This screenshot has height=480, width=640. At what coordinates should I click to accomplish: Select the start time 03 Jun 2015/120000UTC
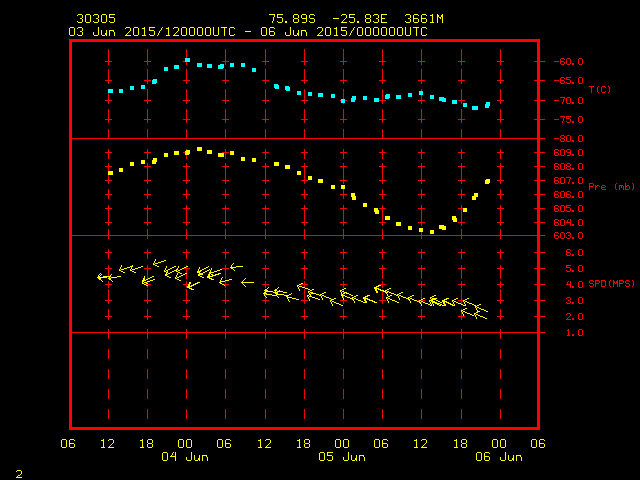[152, 32]
